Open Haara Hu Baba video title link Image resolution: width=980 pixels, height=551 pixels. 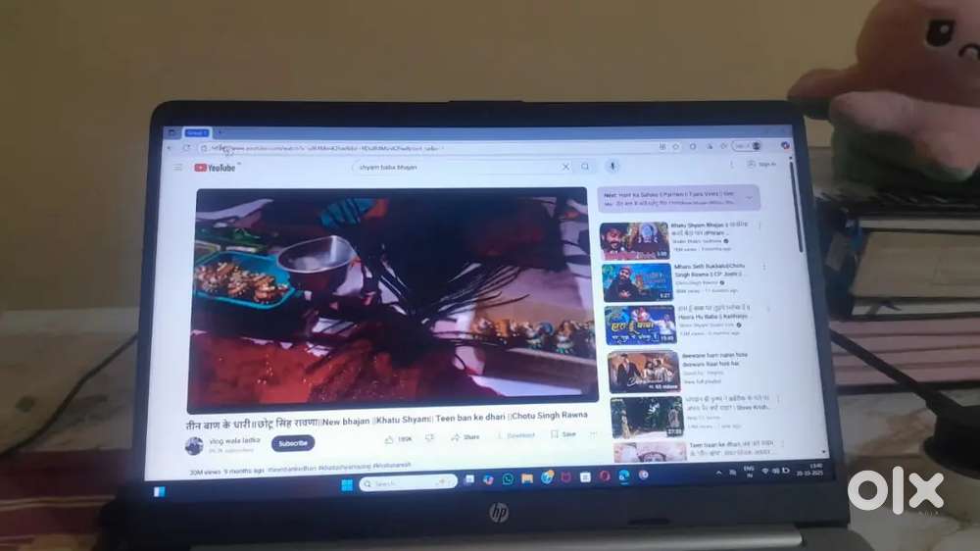713,313
